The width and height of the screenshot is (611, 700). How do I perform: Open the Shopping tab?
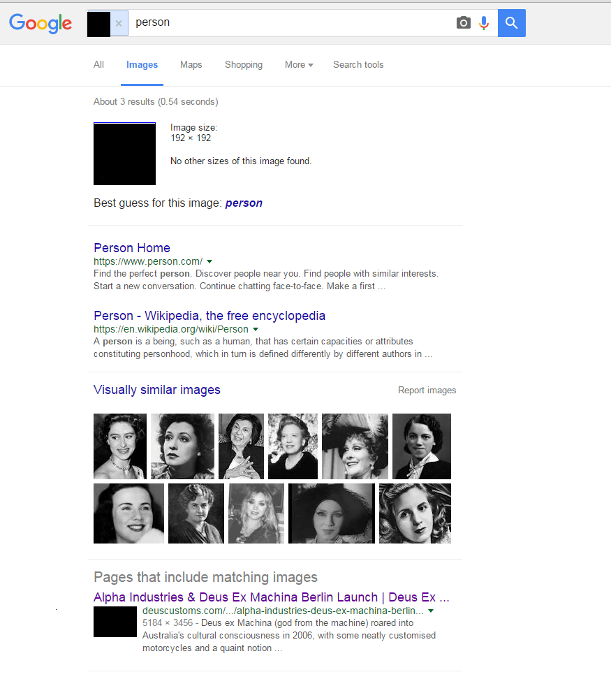pyautogui.click(x=244, y=65)
